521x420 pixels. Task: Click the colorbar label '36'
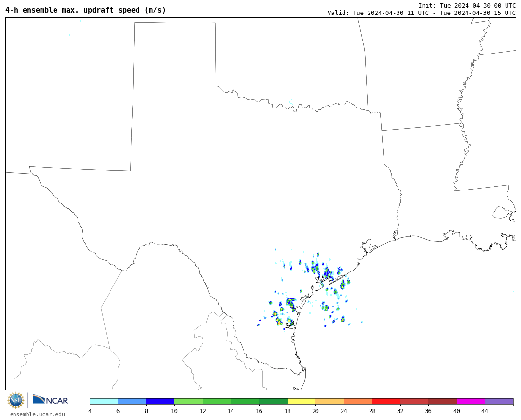[x=428, y=411]
